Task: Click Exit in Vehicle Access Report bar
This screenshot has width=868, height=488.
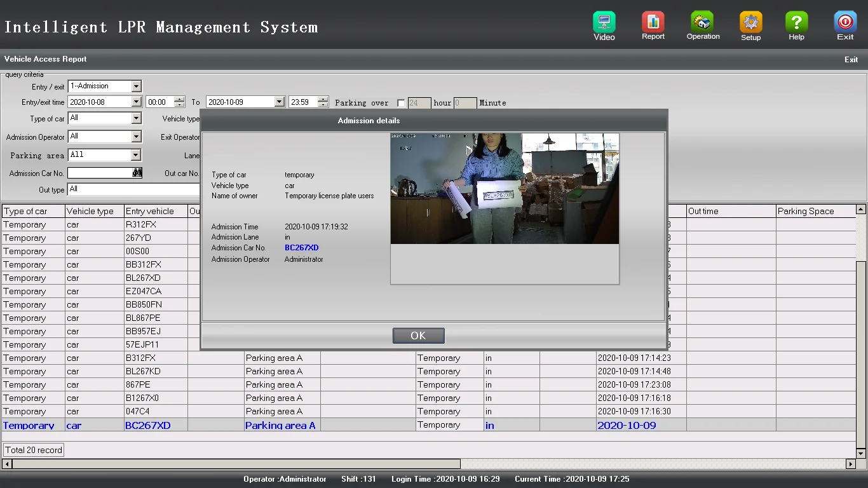Action: (851, 60)
